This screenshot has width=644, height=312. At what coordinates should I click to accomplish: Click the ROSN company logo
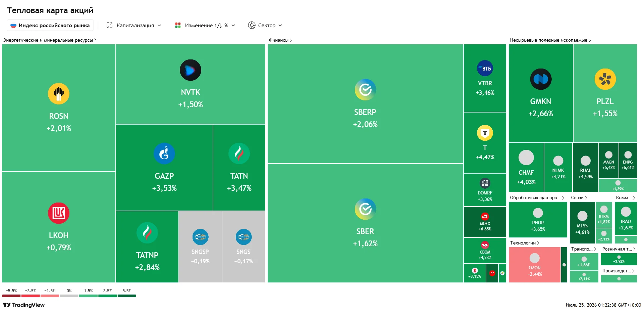pyautogui.click(x=59, y=94)
